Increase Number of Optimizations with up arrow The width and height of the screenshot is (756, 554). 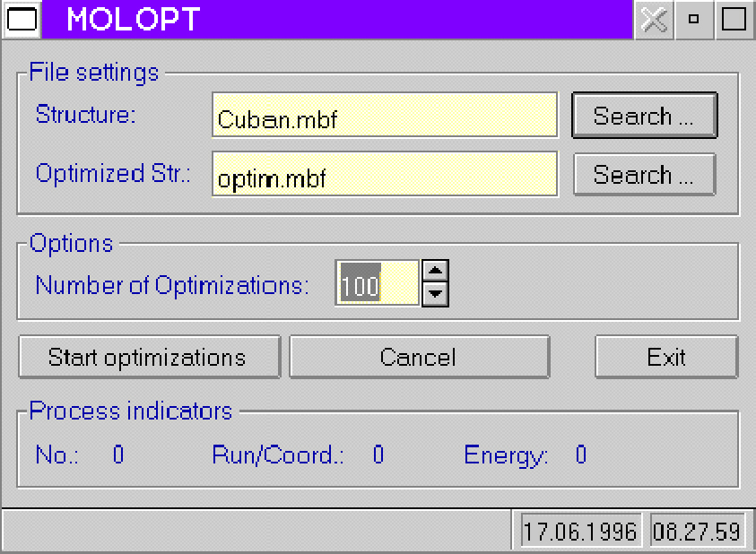tap(435, 271)
